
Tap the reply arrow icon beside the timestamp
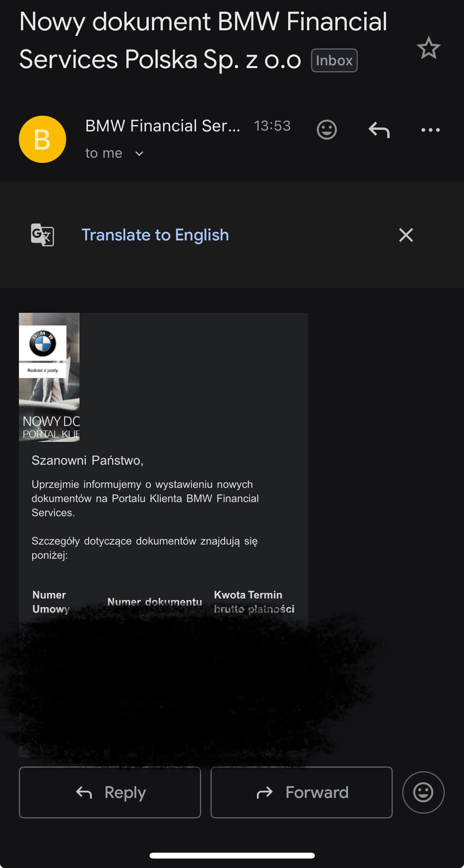coord(379,129)
